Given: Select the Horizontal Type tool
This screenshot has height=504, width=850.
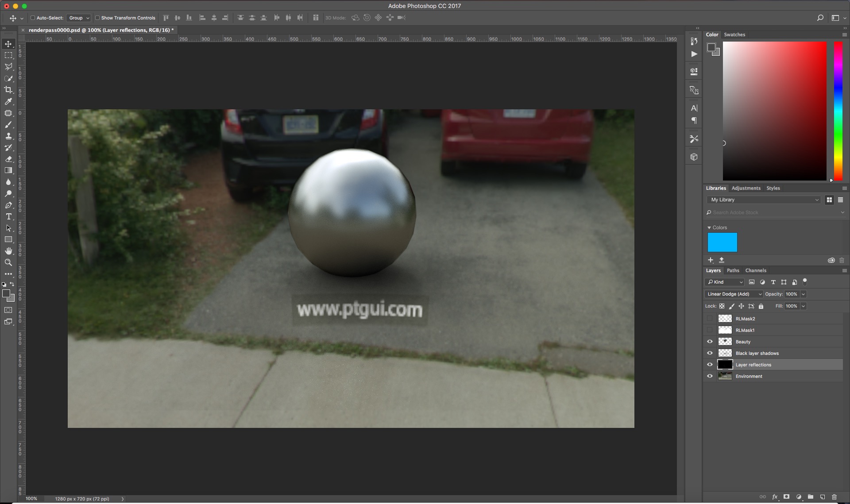Looking at the screenshot, I should [8, 217].
